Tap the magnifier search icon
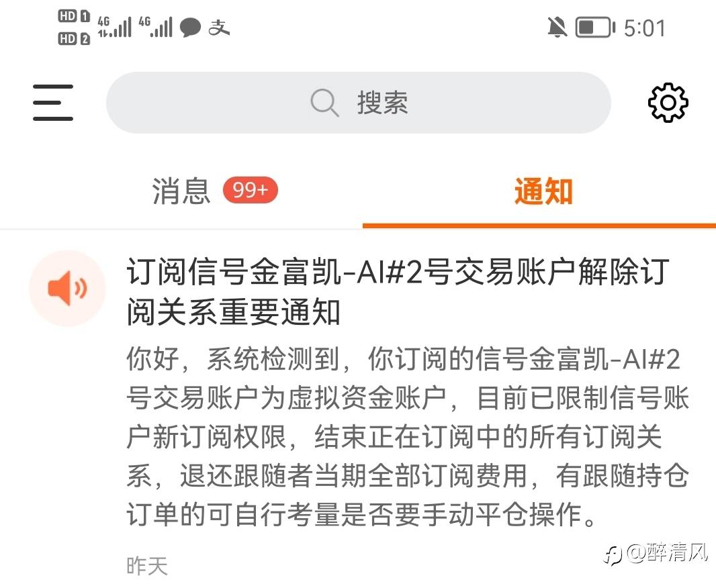716x588 pixels. 324,103
